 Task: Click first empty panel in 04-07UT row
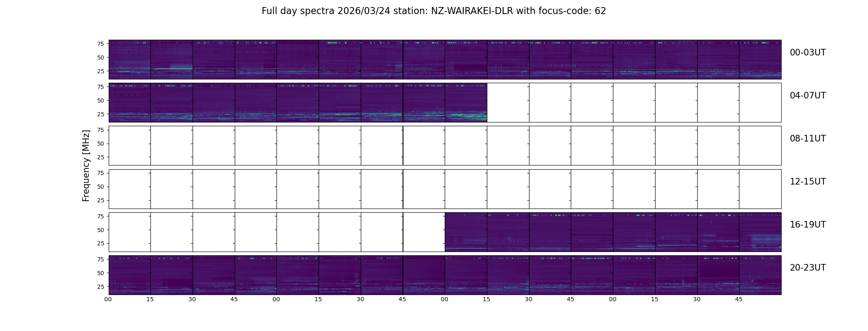[508, 103]
